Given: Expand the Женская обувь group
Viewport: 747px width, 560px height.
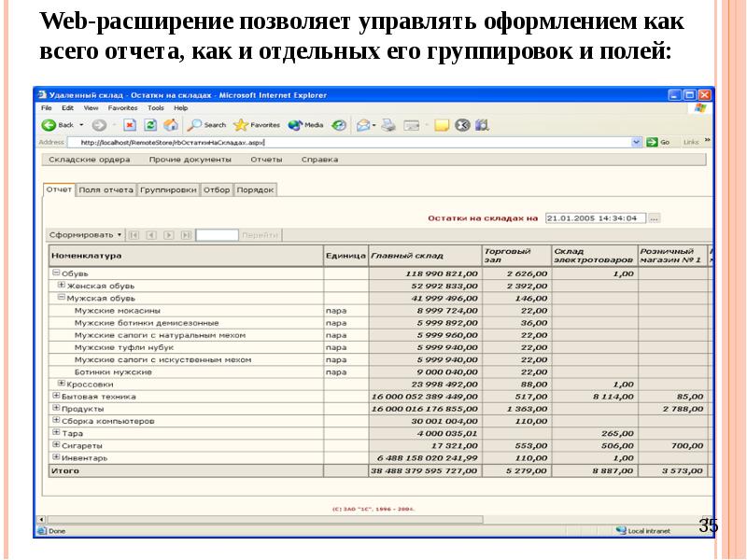Looking at the screenshot, I should (x=62, y=285).
